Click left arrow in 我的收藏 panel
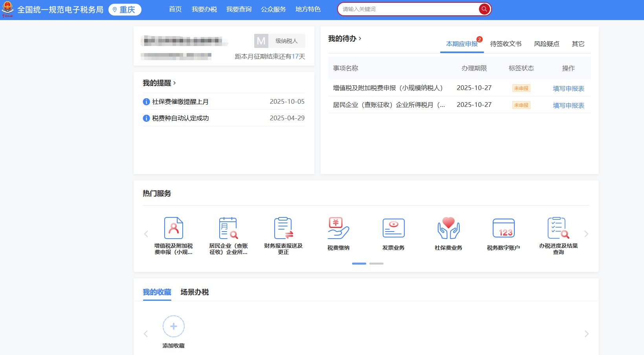Image resolution: width=644 pixels, height=355 pixels. [x=146, y=334]
